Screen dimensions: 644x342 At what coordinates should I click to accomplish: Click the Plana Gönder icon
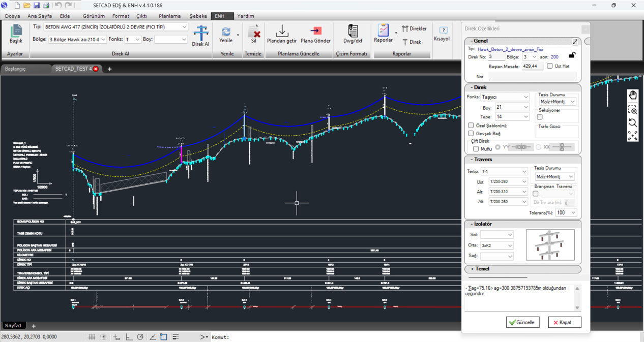[315, 31]
